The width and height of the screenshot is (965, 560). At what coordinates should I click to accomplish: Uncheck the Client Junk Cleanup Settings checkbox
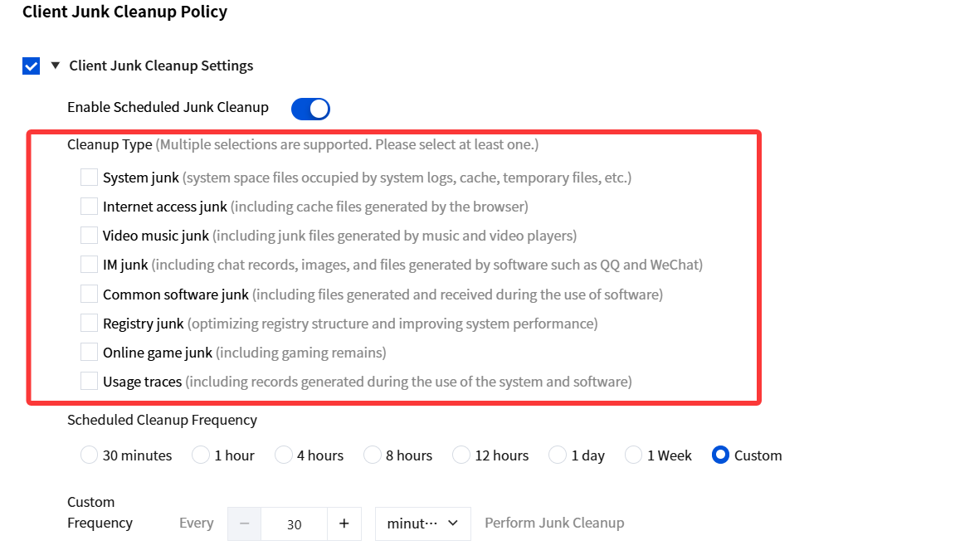tap(31, 66)
